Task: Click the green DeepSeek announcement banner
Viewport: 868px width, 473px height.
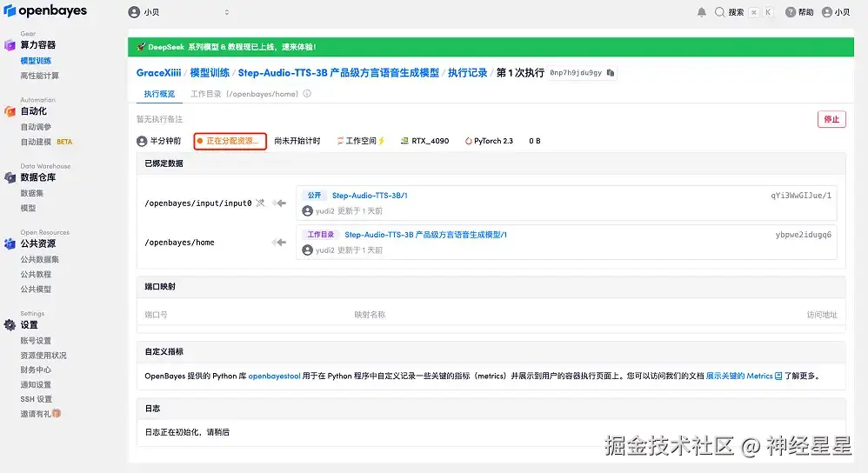Action: pos(491,47)
